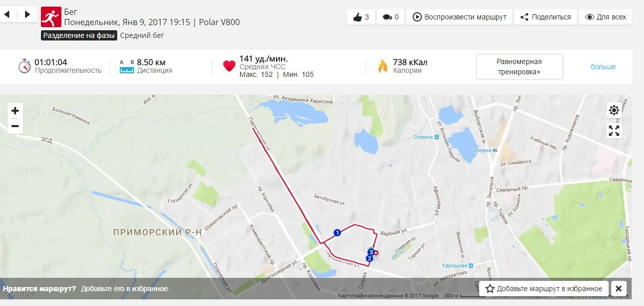Screen dimensions: 644x306
Task: Go to next training with right arrow
Action: 27,14
